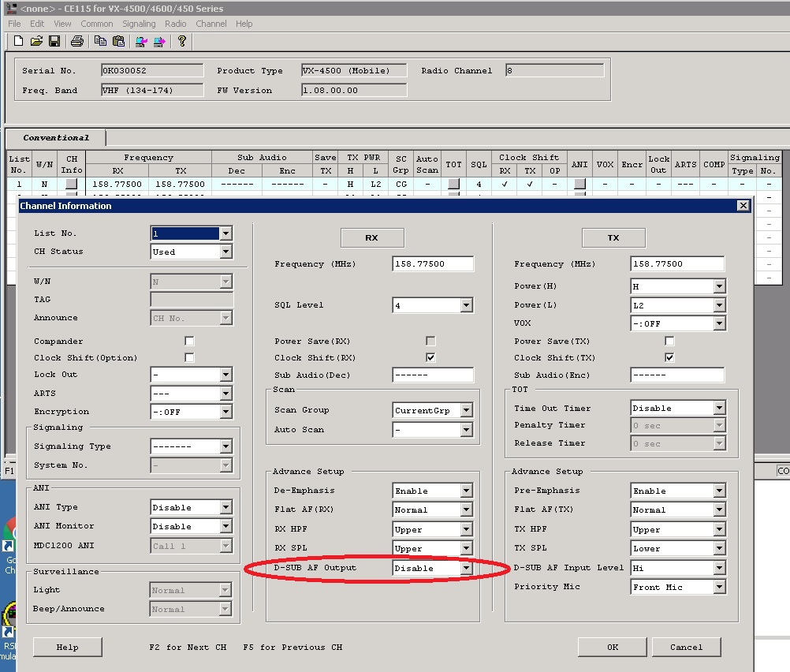Screen dimensions: 790x672
Task: Click the question mark Help toolbar icon
Action: pyautogui.click(x=182, y=41)
